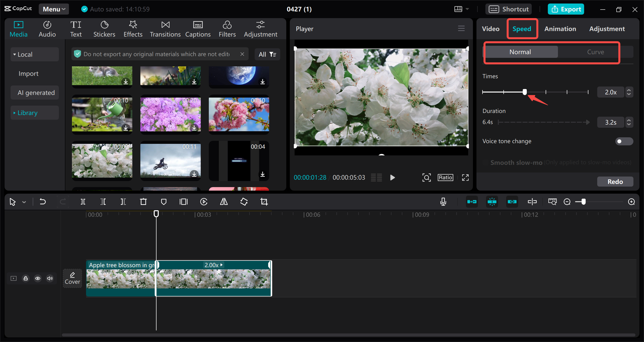Click the timeline cover thumbnail settings icon
This screenshot has height=342, width=644.
552,202
